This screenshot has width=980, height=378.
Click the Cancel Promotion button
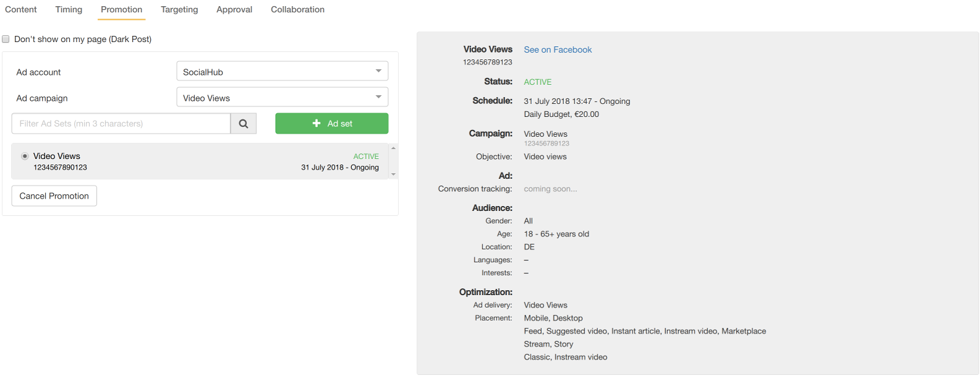[54, 196]
